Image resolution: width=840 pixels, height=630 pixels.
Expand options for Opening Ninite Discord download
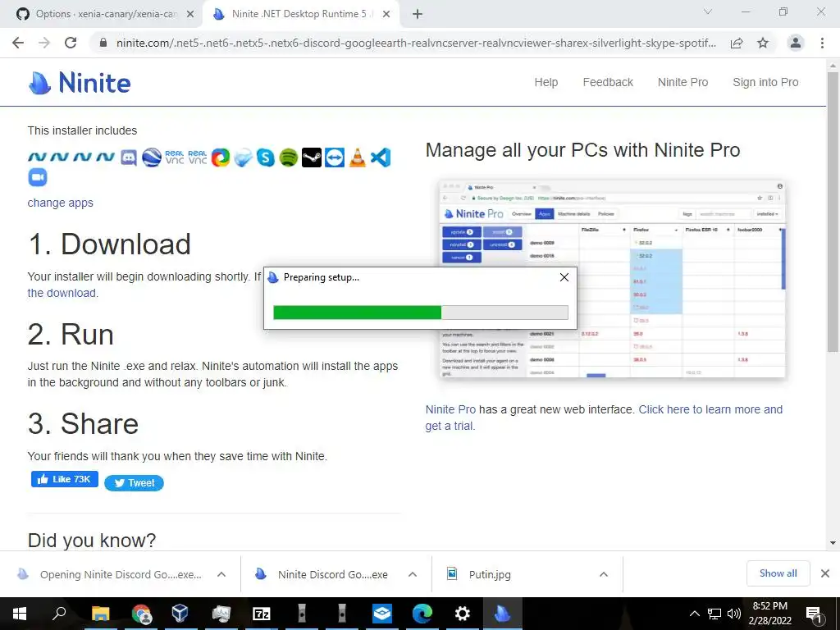(221, 574)
